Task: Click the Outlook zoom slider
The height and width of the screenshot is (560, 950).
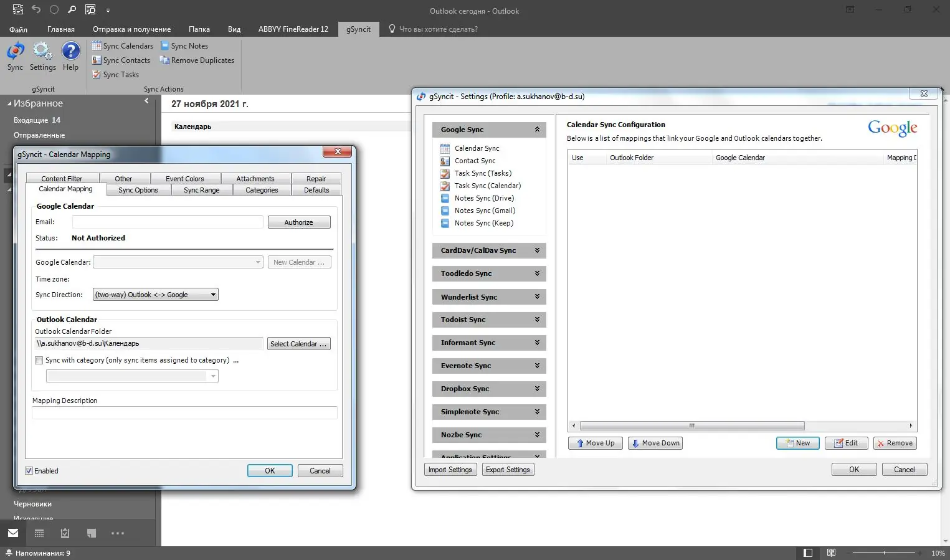Action: (x=885, y=553)
